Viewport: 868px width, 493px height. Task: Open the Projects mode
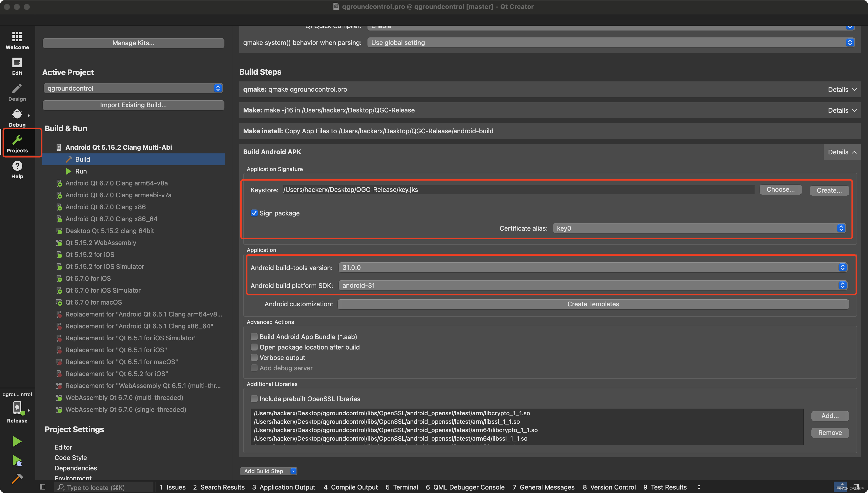[x=17, y=143]
